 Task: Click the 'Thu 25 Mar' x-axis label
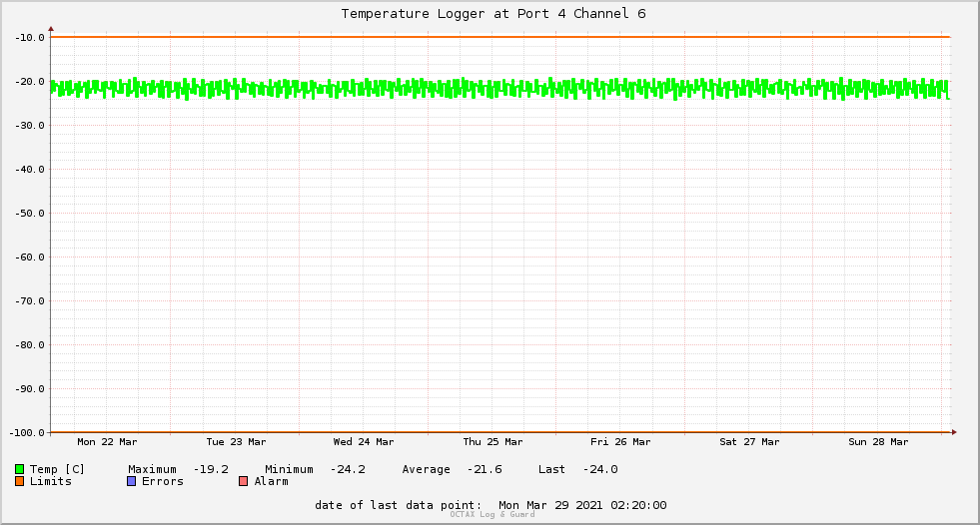pos(492,442)
